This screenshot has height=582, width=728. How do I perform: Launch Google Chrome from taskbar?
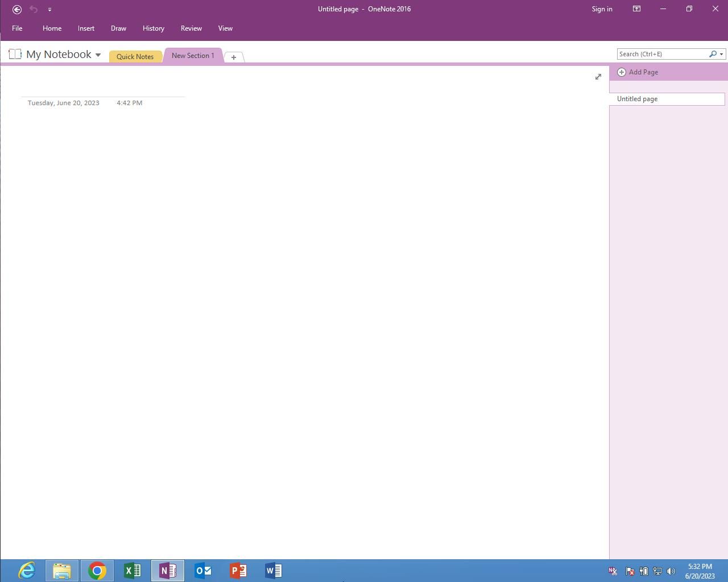[x=97, y=570]
